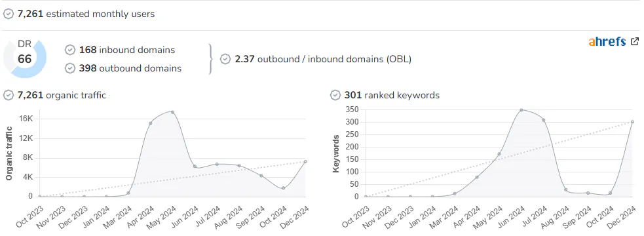Image resolution: width=644 pixels, height=236 pixels.
Task: Click the check icon beside 301 ranked keywords
Action: pyautogui.click(x=335, y=96)
